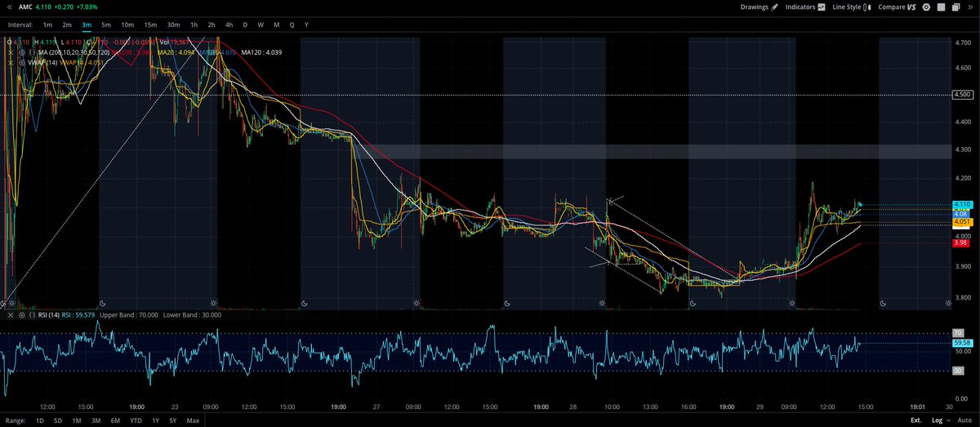Toggle RSI indicator visibility eye

[21, 315]
